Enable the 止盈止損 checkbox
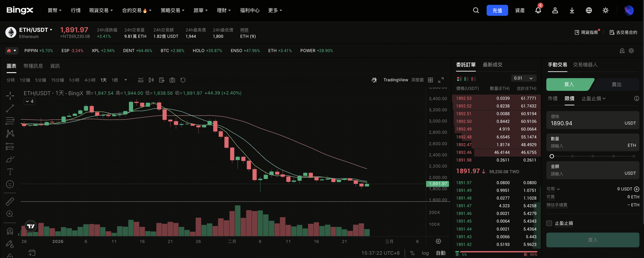This screenshot has width=644, height=258. click(549, 223)
